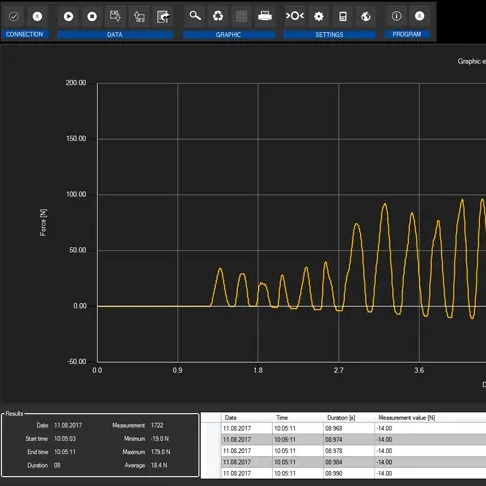Click the CONNECTION group label
The image size is (486, 486).
[x=25, y=34]
